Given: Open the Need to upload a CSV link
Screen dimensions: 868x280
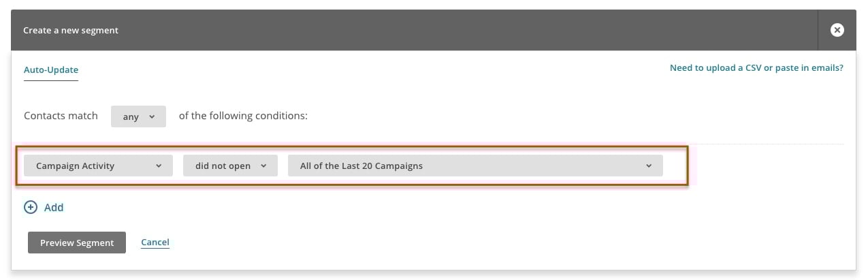Looking at the screenshot, I should click(x=756, y=68).
